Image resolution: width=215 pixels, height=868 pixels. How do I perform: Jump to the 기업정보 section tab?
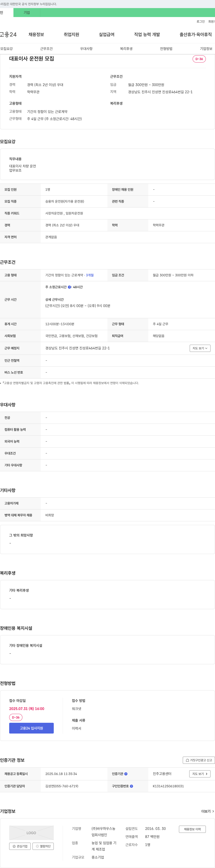(206, 49)
